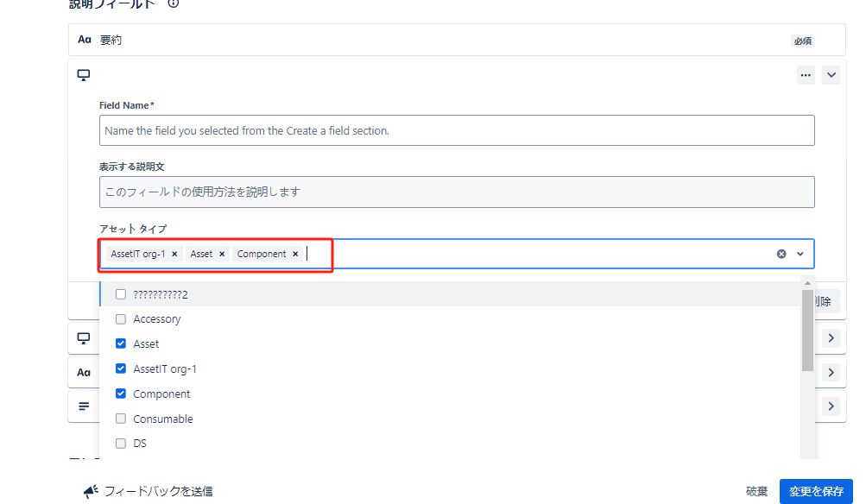Screen dimensions: 866x504
Task: Remove the Asset tag chip
Action: point(222,254)
